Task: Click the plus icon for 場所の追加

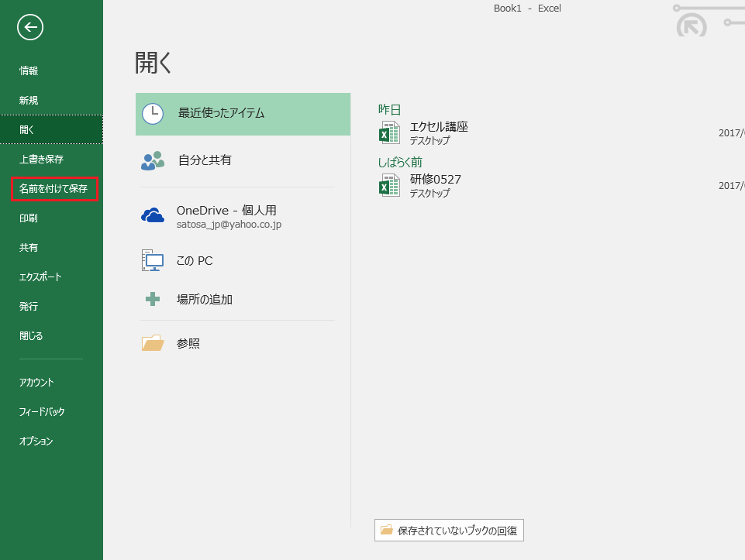Action: tap(153, 299)
